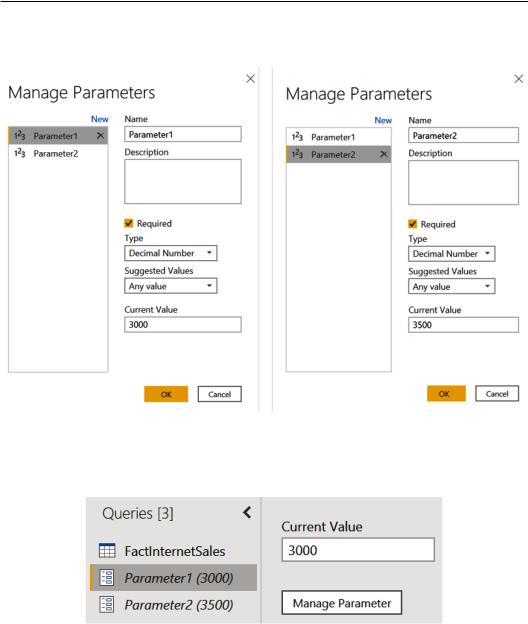Viewport: 528px width, 624px height.
Task: Open the Decimal Number Type dropdown in the right dialog
Action: (x=452, y=254)
